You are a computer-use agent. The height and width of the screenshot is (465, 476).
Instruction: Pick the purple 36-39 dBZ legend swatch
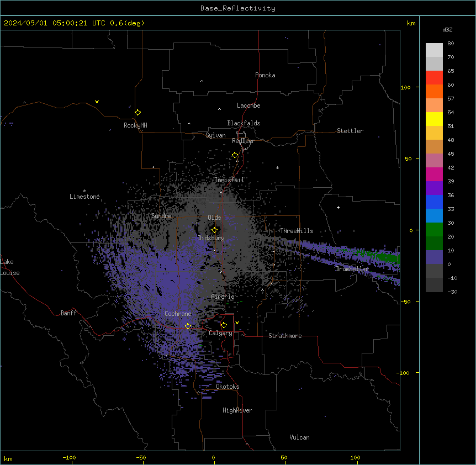point(434,188)
